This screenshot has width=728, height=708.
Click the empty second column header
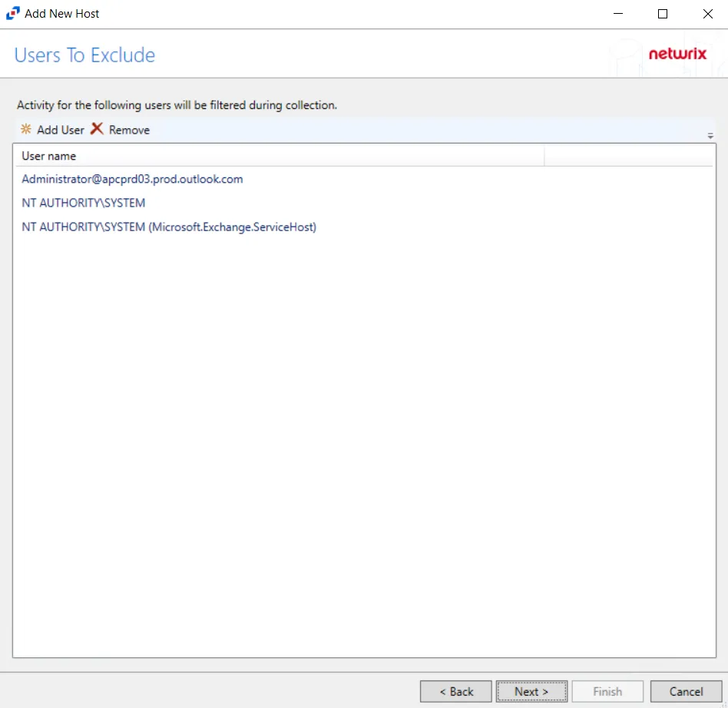(628, 156)
